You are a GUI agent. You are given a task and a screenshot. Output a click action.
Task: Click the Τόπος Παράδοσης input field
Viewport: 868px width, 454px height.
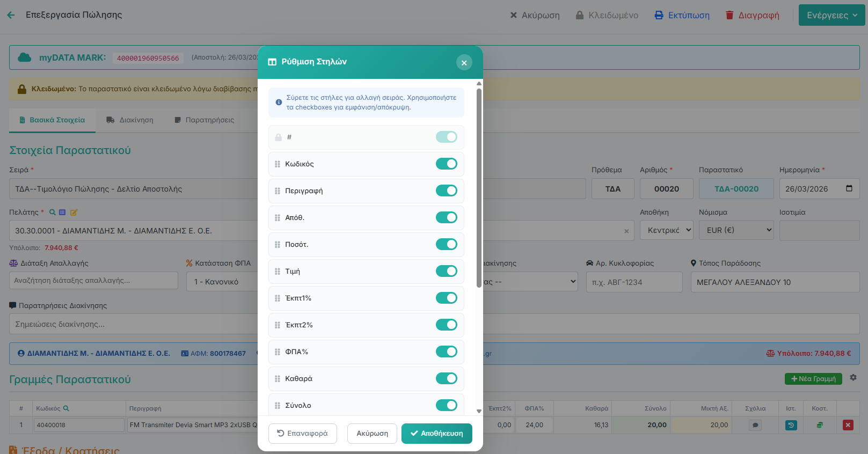tap(775, 282)
